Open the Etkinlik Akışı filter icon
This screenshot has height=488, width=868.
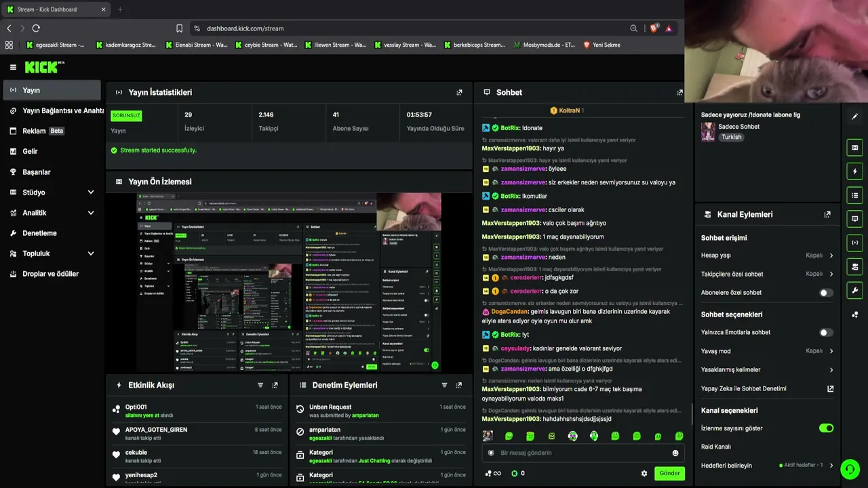point(260,385)
